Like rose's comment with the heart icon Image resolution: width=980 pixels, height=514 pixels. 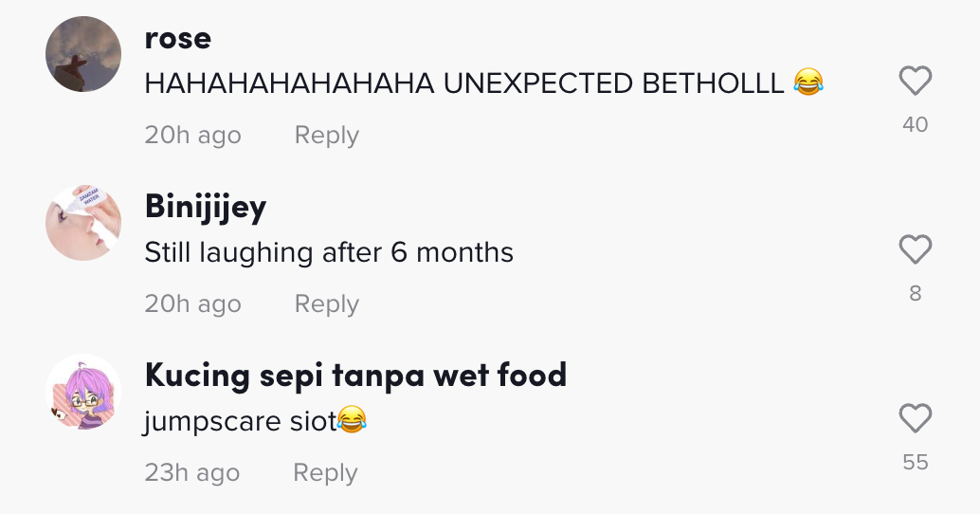coord(915,83)
